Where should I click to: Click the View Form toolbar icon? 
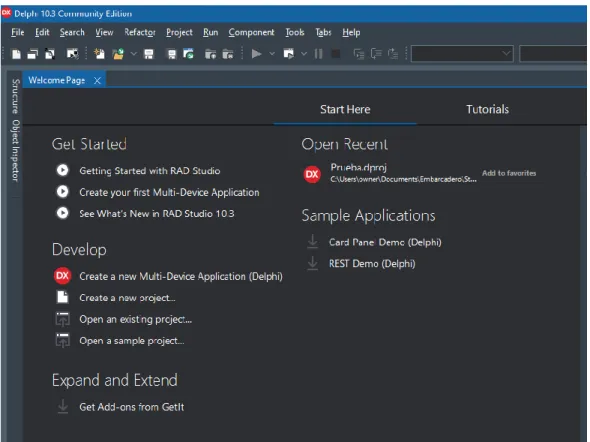coord(33,54)
